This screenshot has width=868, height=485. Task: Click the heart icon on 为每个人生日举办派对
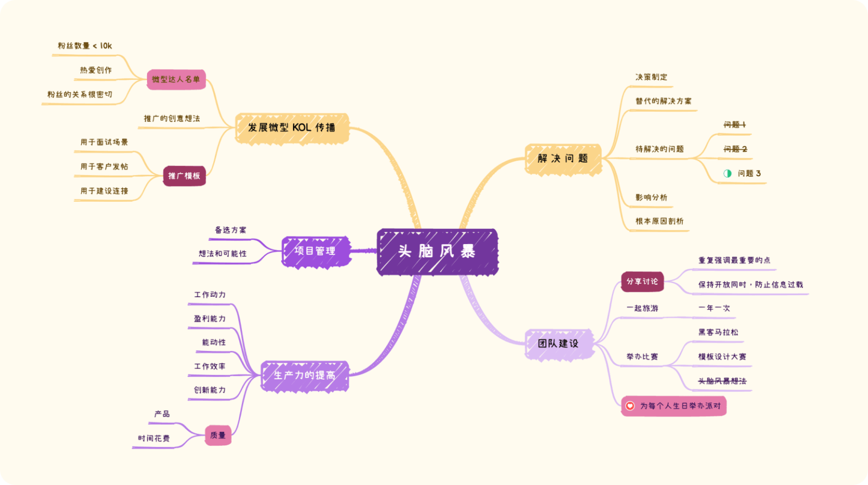[630, 406]
